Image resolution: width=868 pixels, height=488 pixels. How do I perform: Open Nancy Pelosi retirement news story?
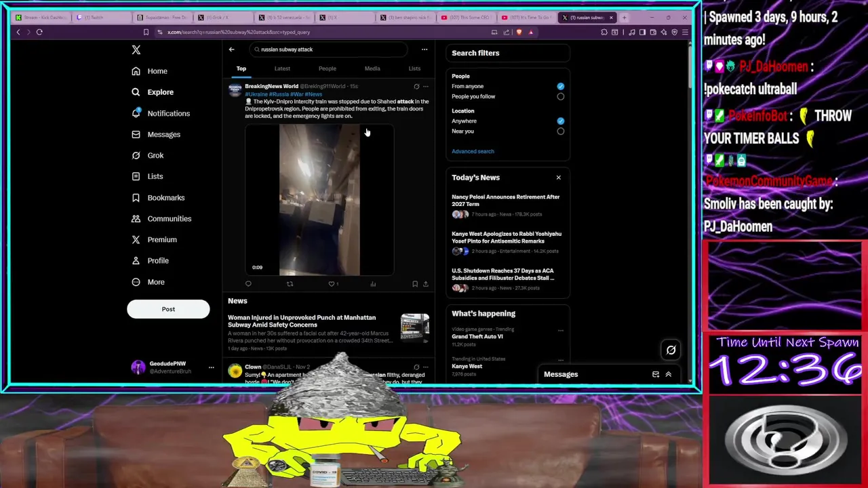pyautogui.click(x=506, y=201)
